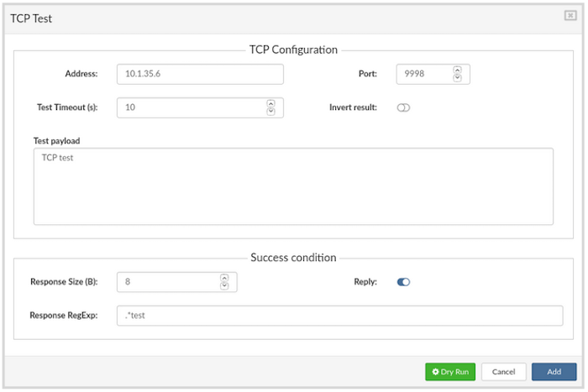588x392 pixels.
Task: Decrease the Port value with down arrow
Action: coord(457,77)
